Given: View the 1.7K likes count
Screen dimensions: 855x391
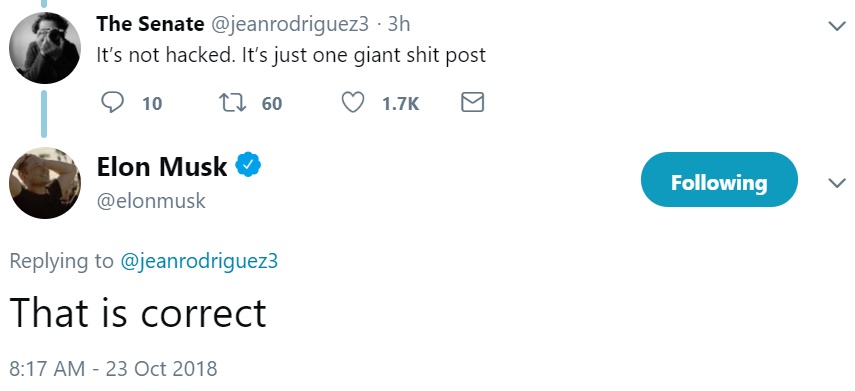Looking at the screenshot, I should pyautogui.click(x=401, y=103).
